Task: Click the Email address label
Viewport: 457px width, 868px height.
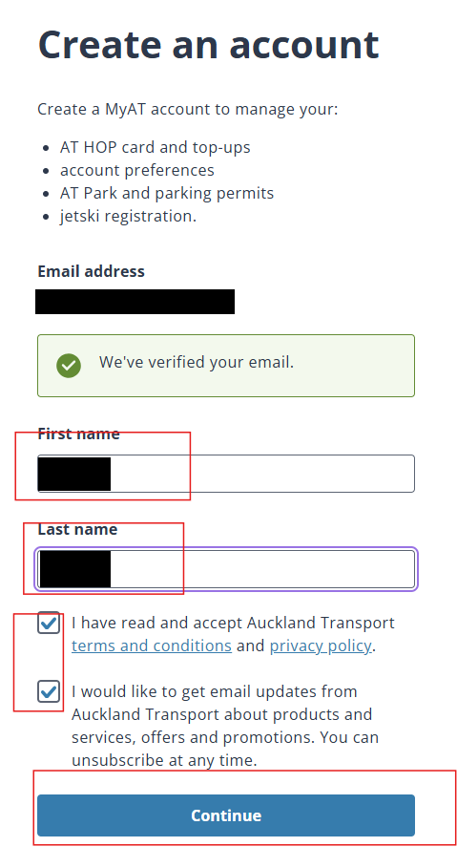Action: pos(92,271)
